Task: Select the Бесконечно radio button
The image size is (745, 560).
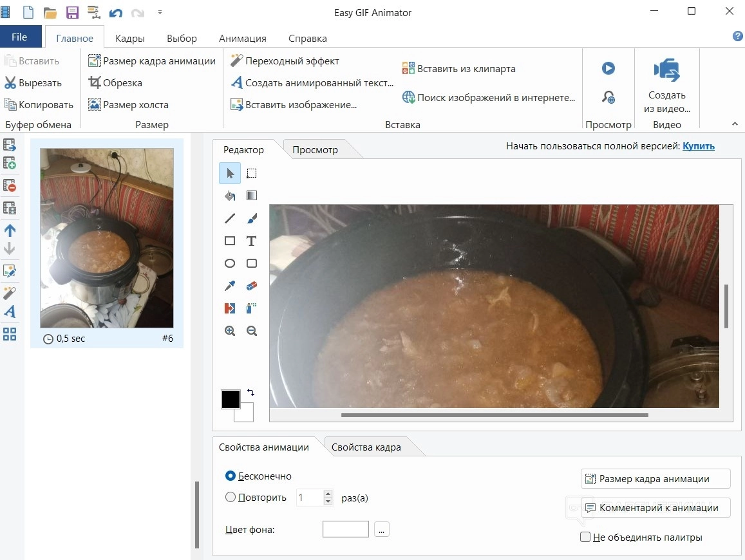Action: (x=231, y=476)
